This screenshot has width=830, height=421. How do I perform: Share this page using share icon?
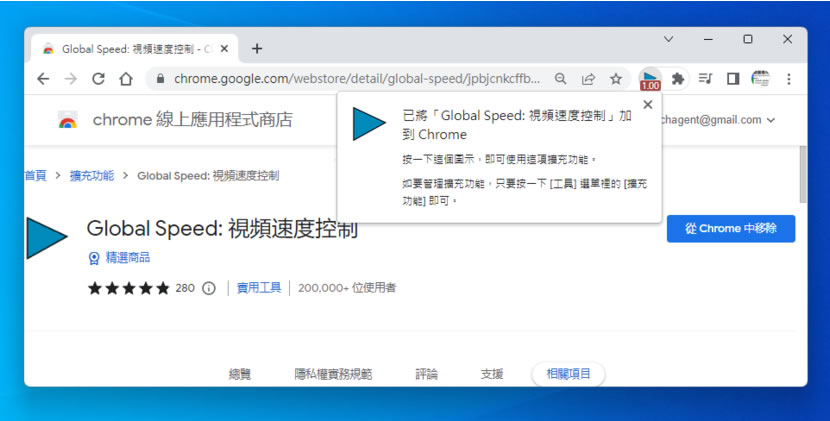588,79
